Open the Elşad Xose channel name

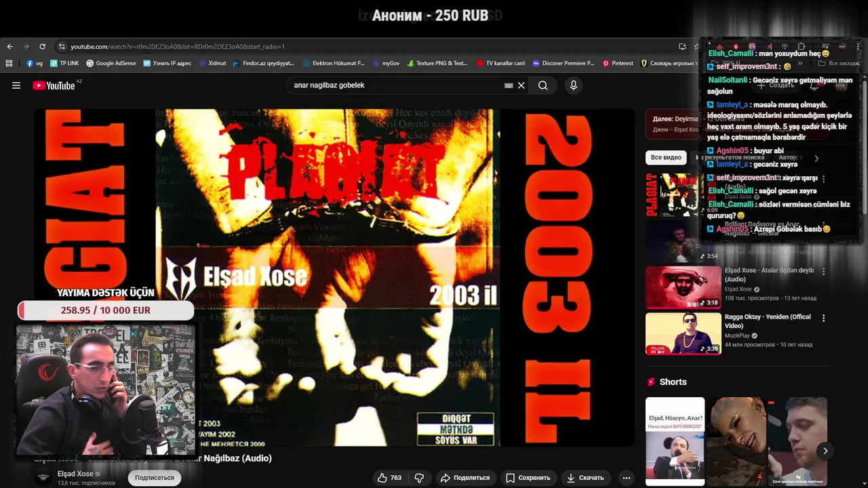[x=75, y=474]
